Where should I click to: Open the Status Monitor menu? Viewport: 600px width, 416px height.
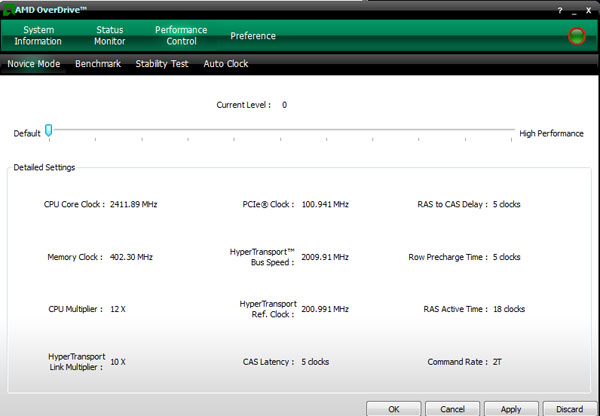coord(110,36)
